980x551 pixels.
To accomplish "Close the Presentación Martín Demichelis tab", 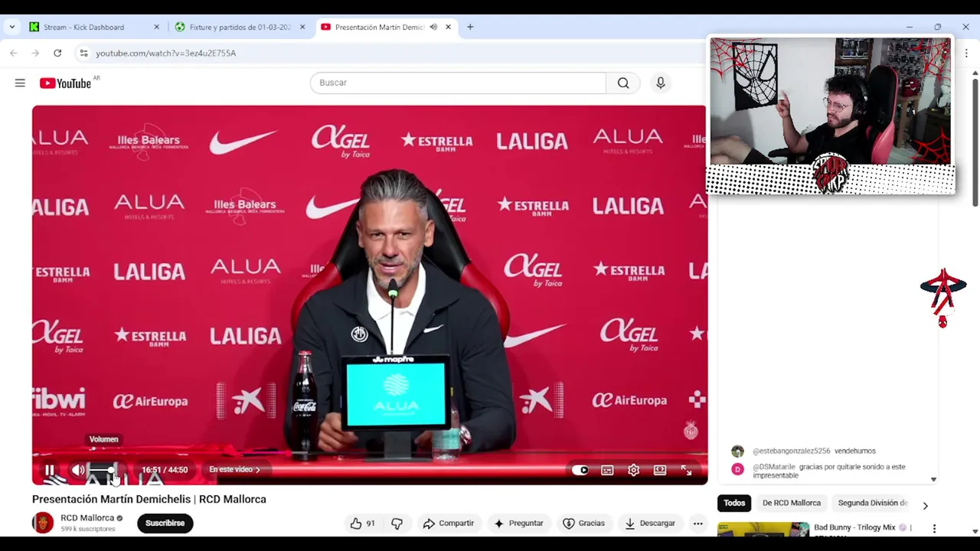I will [x=448, y=27].
